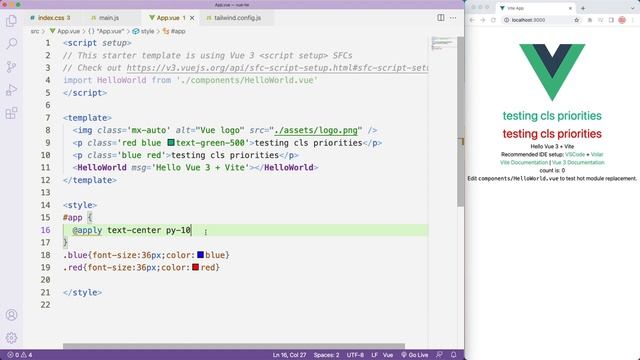This screenshot has height=360, width=640.
Task: Open the browser tab search dropdown
Action: 633,8
